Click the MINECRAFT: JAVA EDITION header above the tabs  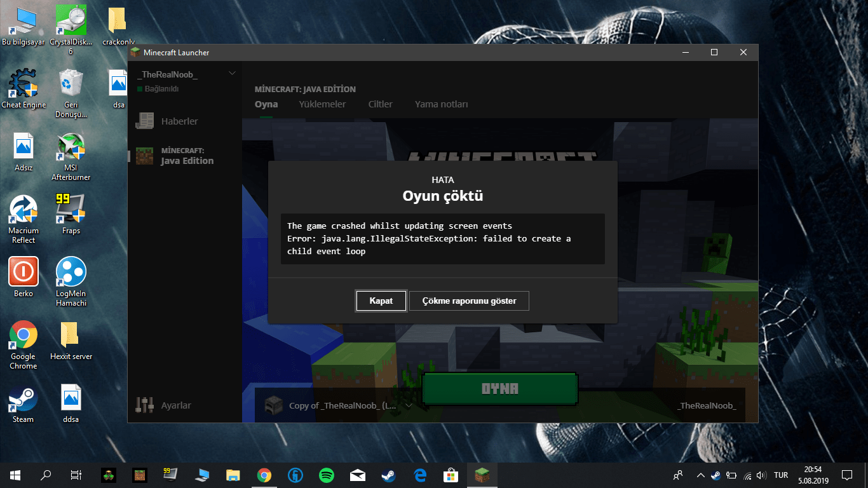(x=305, y=89)
